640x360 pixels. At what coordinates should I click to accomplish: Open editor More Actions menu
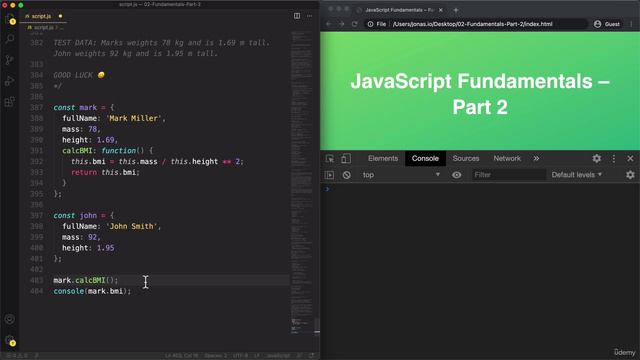(309, 16)
